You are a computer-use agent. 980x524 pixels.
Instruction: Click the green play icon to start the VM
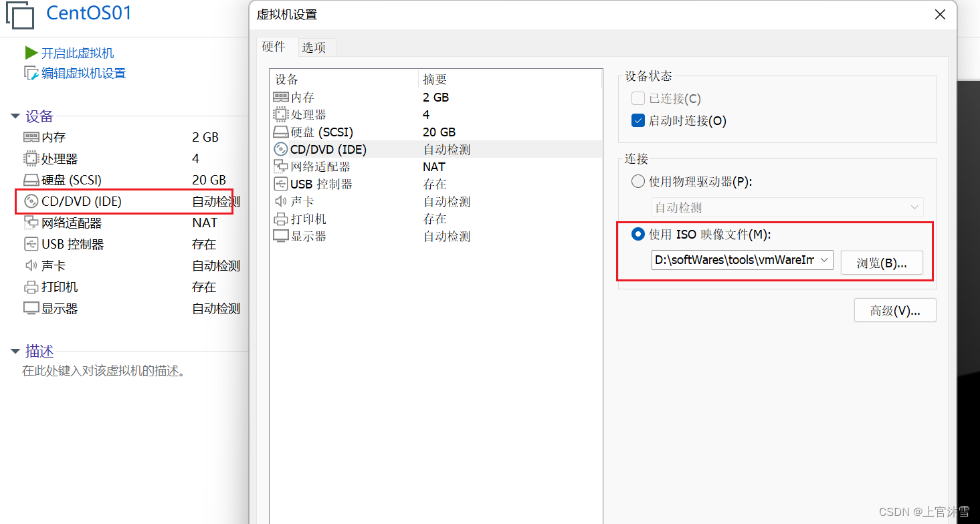31,53
